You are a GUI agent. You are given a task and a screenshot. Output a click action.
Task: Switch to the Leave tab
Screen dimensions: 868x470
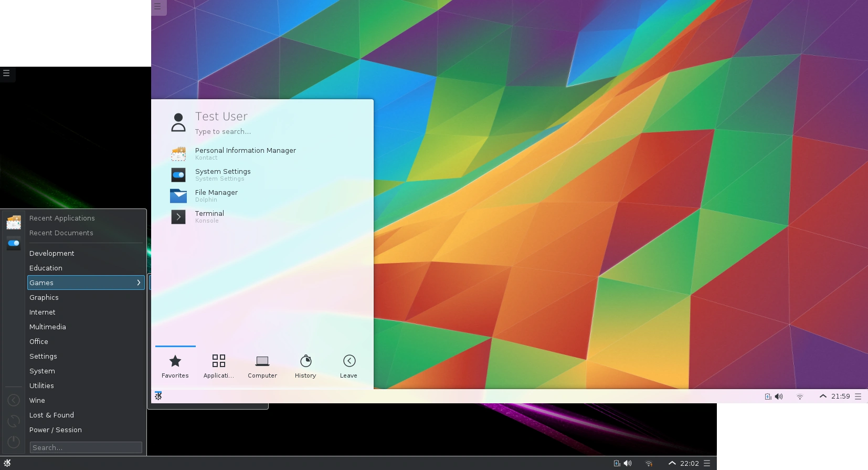[348, 366]
